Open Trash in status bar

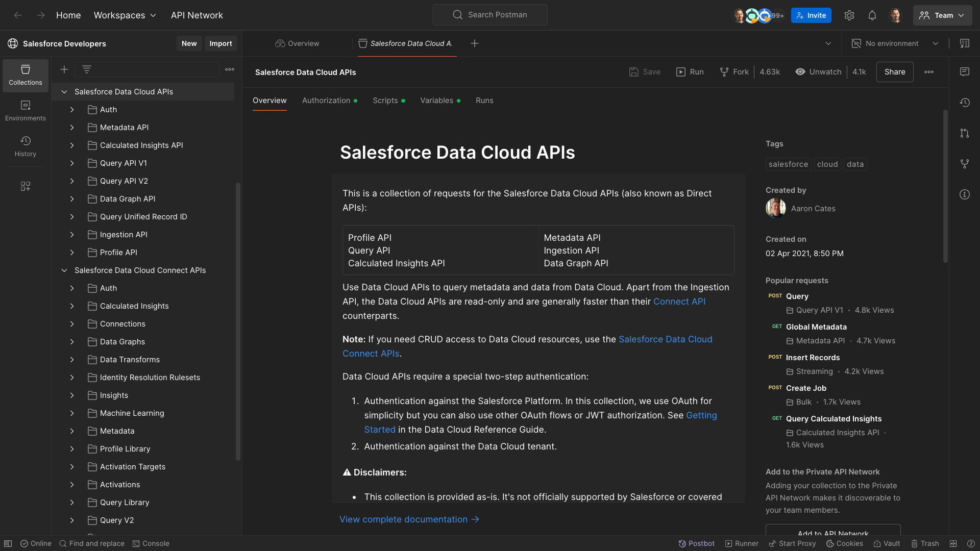coord(925,543)
